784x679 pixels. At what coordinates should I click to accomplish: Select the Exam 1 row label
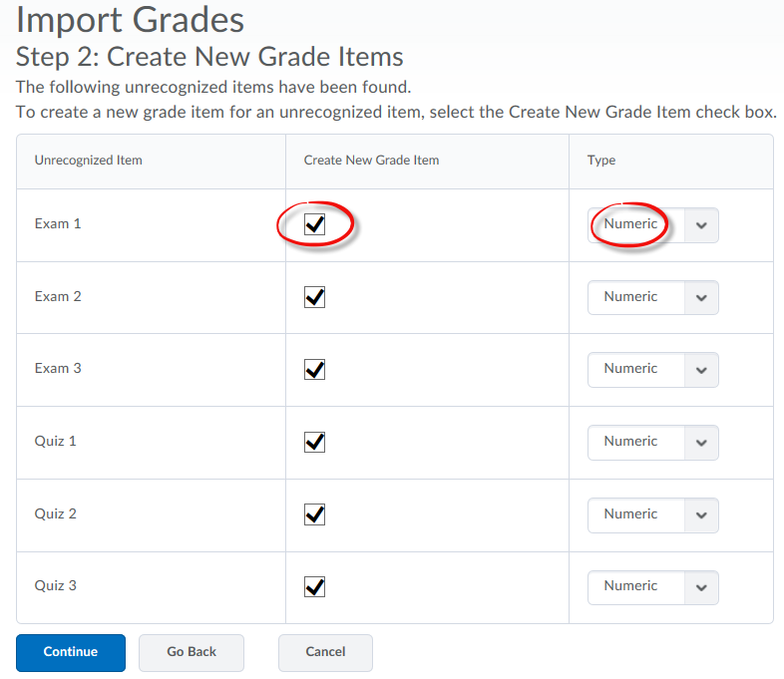tap(58, 223)
